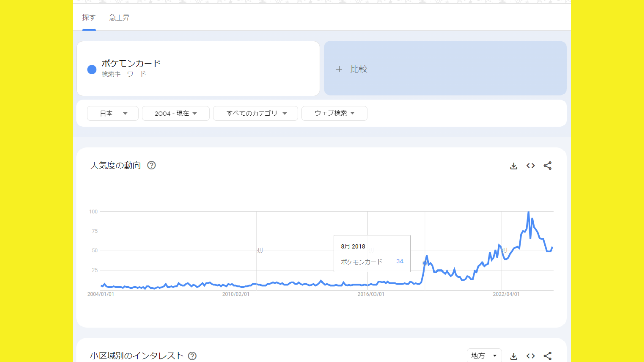This screenshot has width=644, height=362.
Task: Click the blue dot beside ポケモンカード
Action: coord(92,70)
